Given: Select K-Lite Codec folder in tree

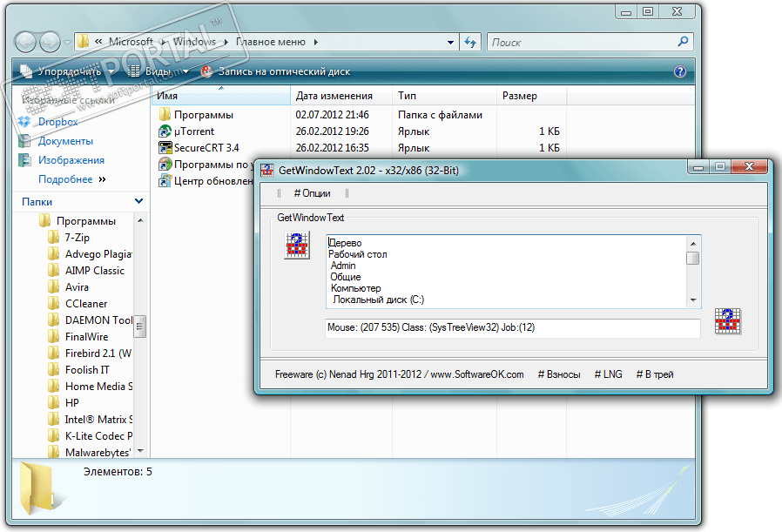Looking at the screenshot, I should point(98,435).
